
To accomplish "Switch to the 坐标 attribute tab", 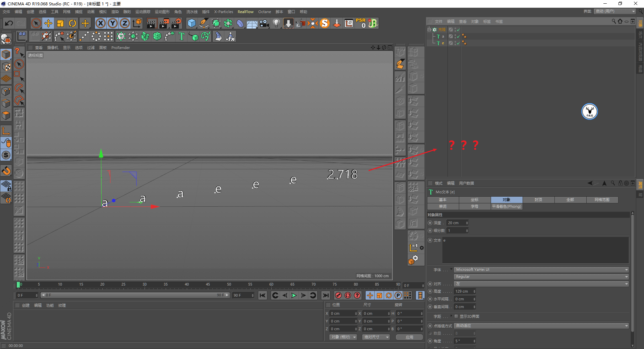I will [475, 200].
